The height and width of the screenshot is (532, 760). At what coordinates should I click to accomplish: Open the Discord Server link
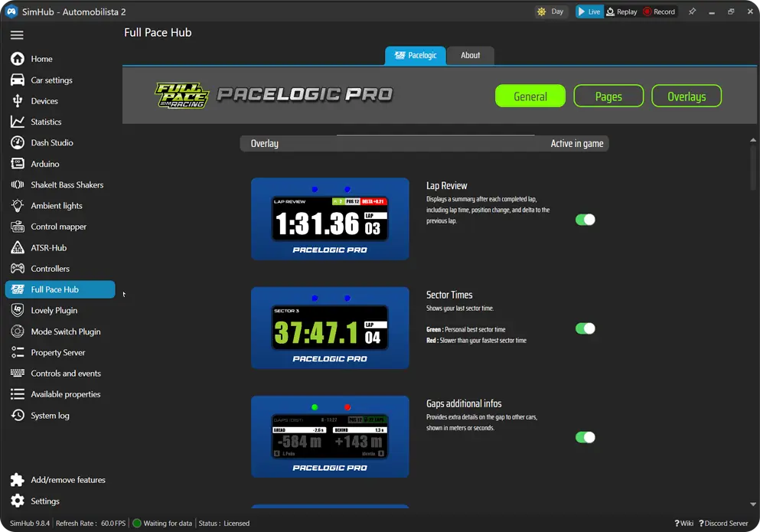coord(723,524)
